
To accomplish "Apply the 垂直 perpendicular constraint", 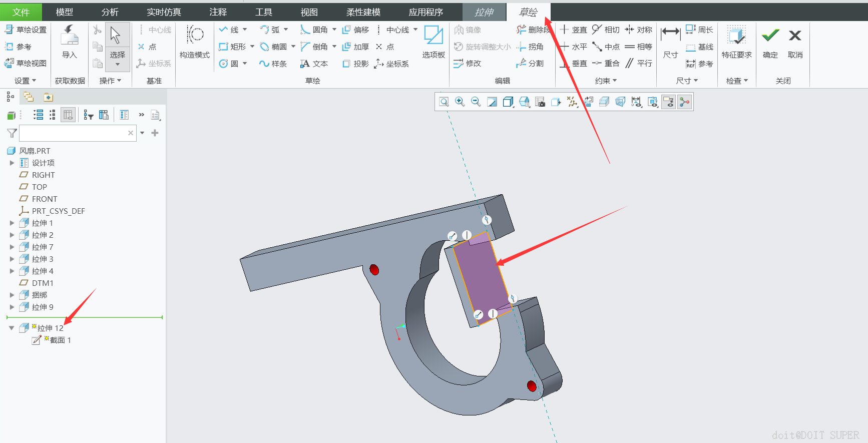I will 573,63.
